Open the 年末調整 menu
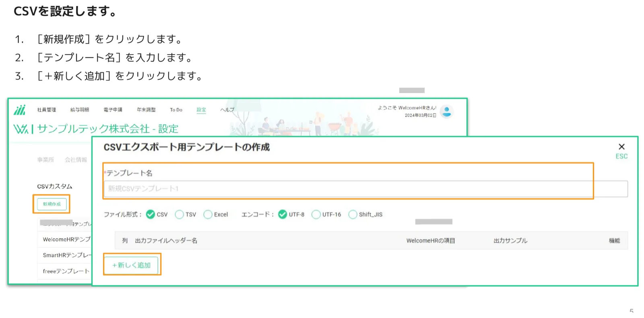 [146, 110]
